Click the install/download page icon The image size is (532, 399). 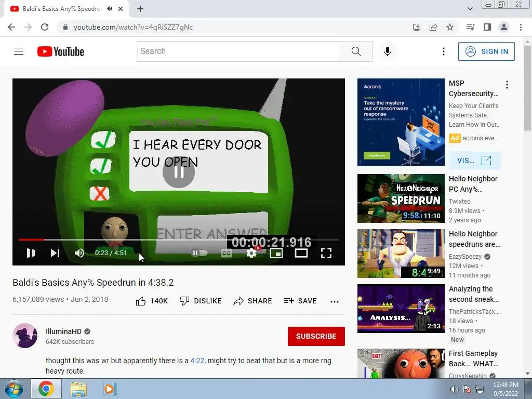[x=417, y=27]
